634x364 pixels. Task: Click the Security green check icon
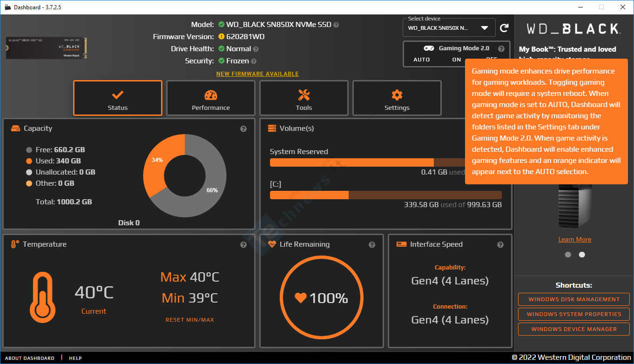[x=222, y=61]
